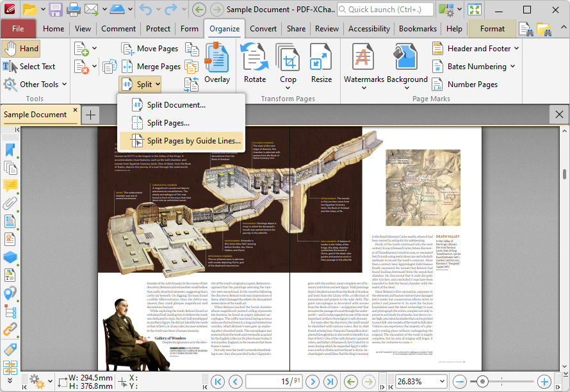Open the Signatures pane icon
Screen dimensions: 570x392
coord(10,240)
